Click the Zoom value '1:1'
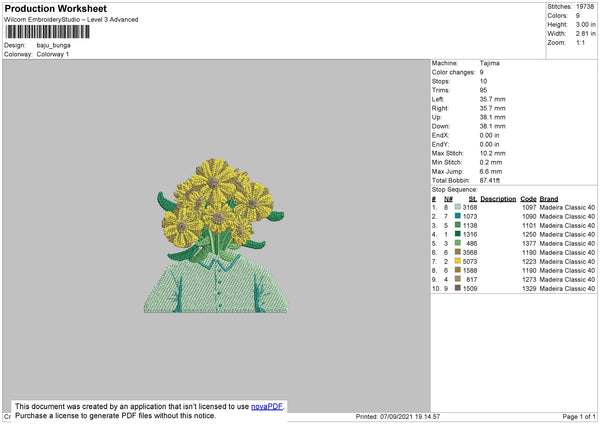Screen dimensions: 600x424 point(580,42)
